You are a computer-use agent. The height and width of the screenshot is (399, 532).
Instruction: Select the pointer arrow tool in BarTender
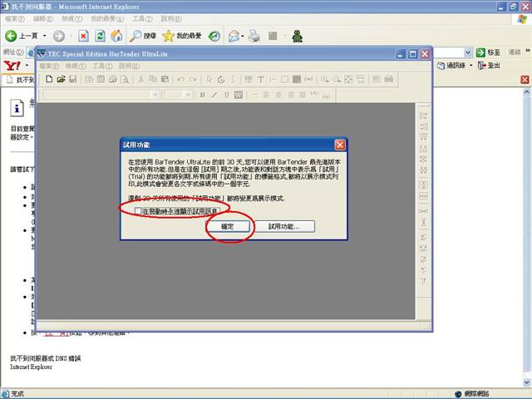pyautogui.click(x=209, y=79)
